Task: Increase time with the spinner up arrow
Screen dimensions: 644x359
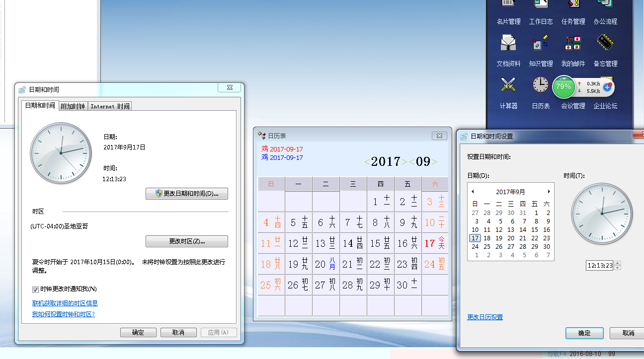Action: (x=618, y=263)
